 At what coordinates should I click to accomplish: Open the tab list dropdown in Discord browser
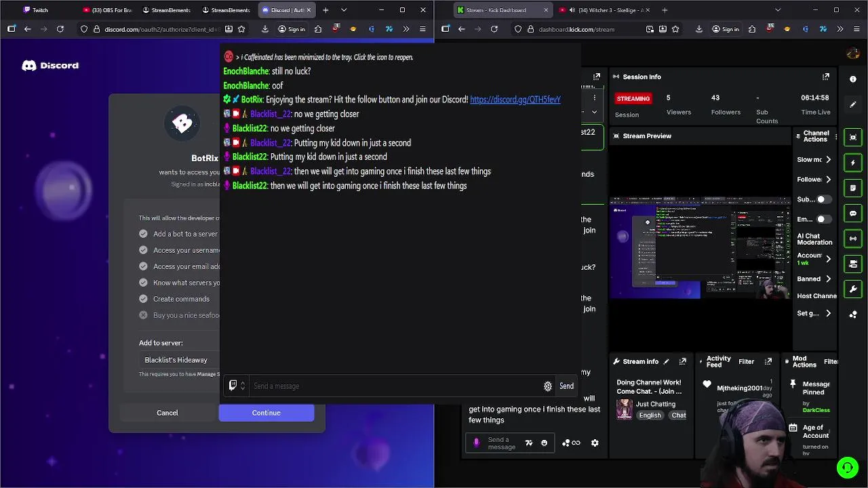point(344,10)
